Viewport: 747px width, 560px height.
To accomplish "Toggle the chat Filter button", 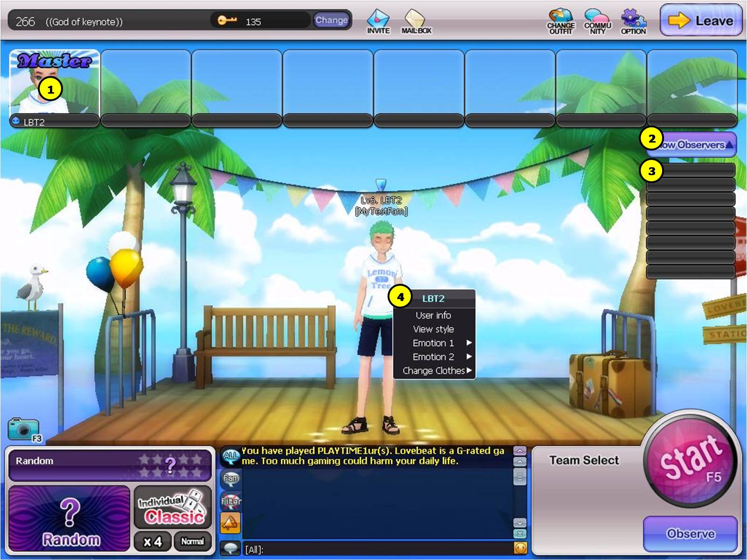I will (x=231, y=500).
